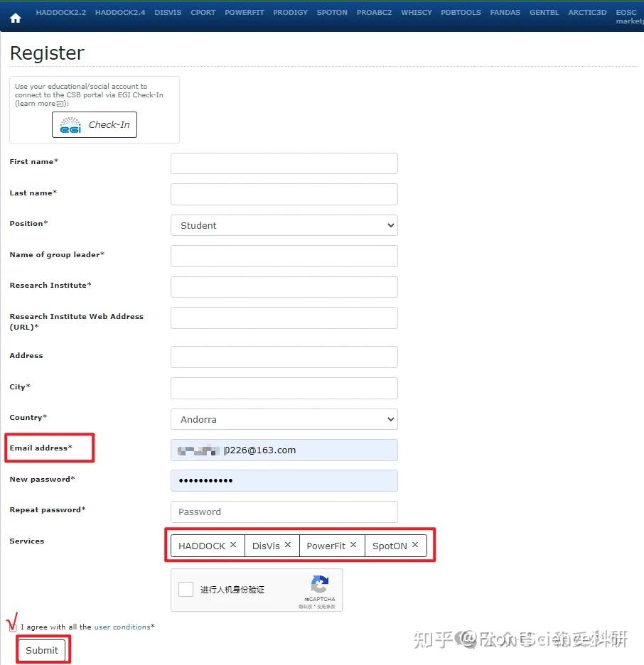
Task: Check the agree with user conditions box
Action: point(13,627)
